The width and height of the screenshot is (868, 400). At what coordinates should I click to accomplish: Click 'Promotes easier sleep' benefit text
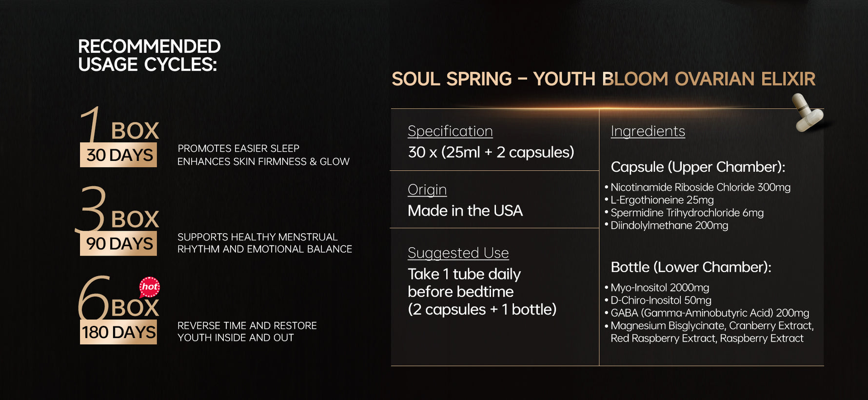click(238, 148)
